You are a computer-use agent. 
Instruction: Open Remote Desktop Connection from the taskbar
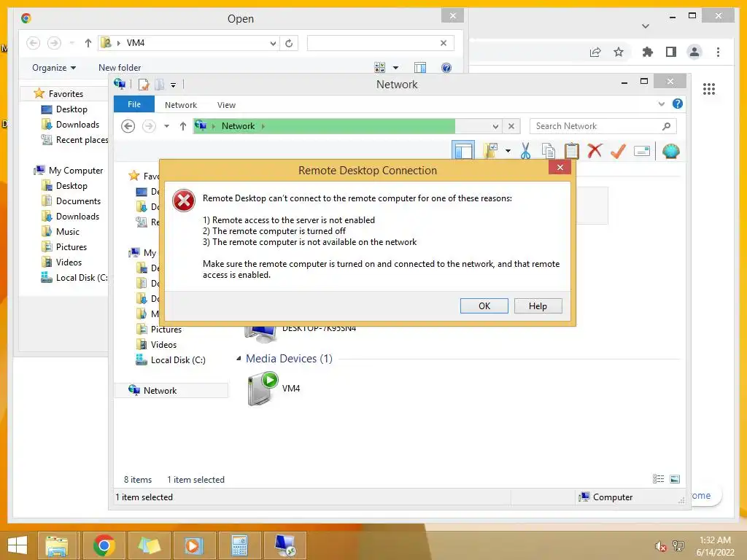point(285,545)
